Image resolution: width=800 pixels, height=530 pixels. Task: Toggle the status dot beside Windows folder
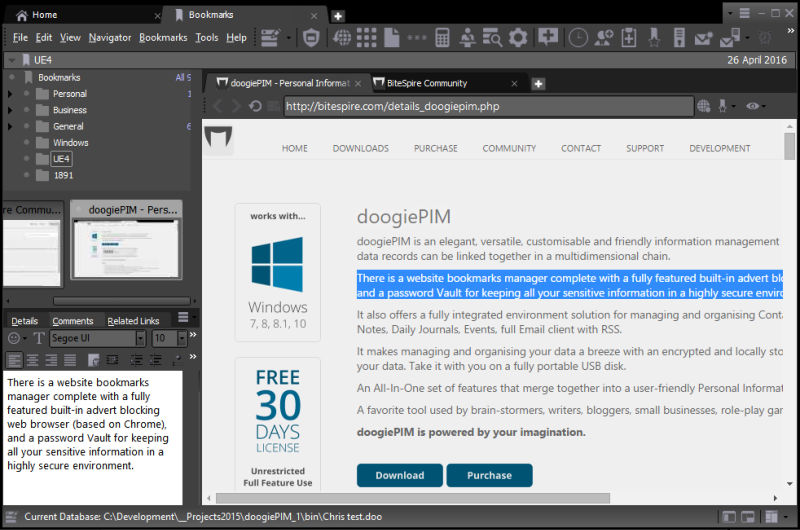(26, 142)
